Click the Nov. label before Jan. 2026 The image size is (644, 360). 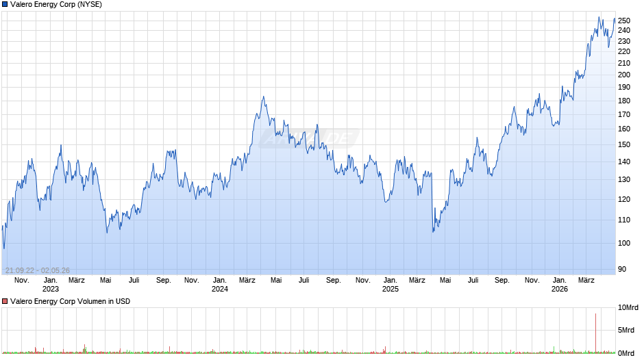pyautogui.click(x=532, y=281)
